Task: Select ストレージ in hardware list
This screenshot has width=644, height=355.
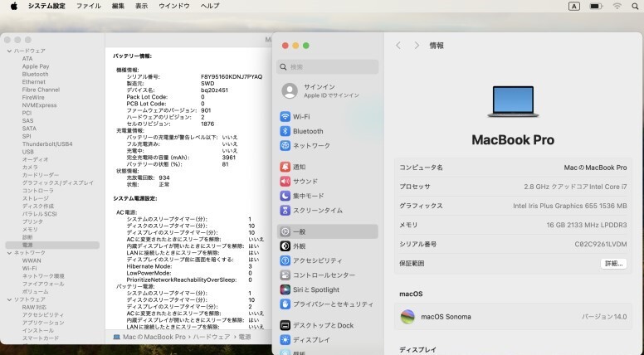Action: (x=36, y=198)
